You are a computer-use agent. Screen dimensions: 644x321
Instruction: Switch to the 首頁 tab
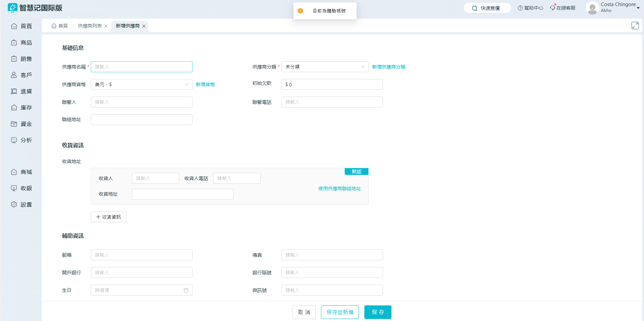(60, 26)
